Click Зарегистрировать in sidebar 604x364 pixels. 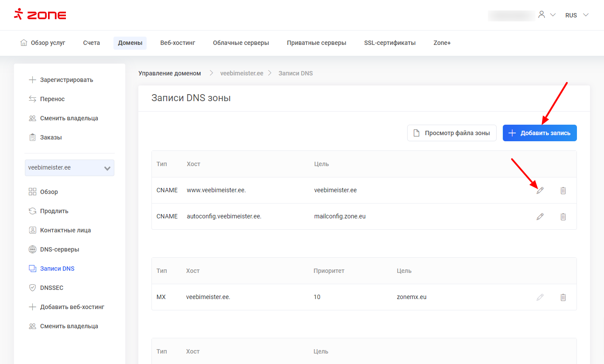click(66, 80)
